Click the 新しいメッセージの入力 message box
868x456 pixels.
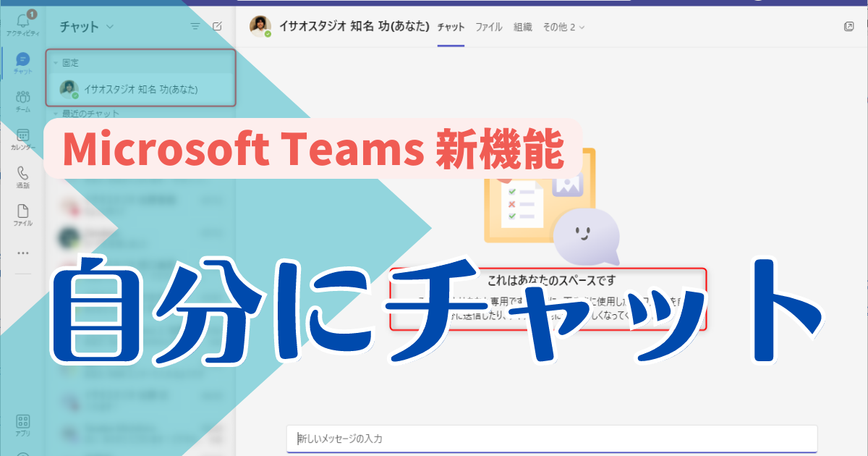[x=552, y=439]
